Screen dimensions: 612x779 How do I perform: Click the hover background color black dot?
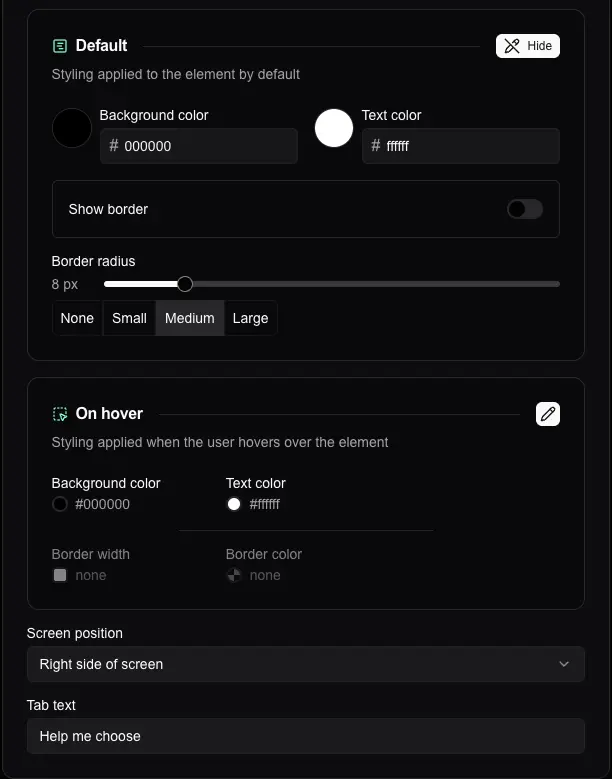tap(60, 504)
